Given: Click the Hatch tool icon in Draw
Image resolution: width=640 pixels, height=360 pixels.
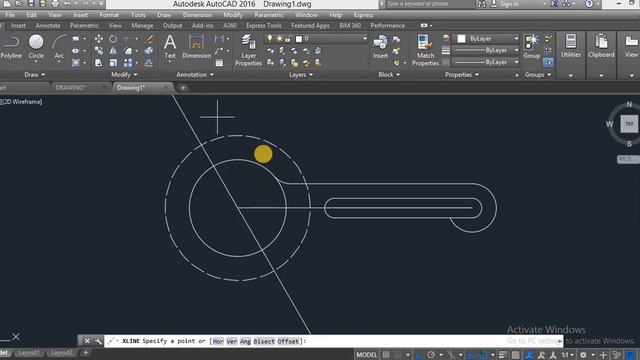Looking at the screenshot, I should coord(76,63).
